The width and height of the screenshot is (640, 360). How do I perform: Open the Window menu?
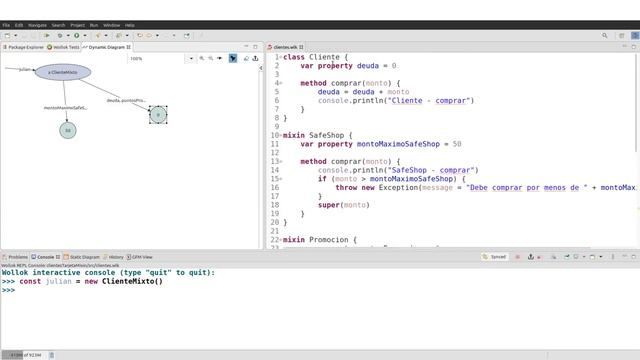click(111, 25)
